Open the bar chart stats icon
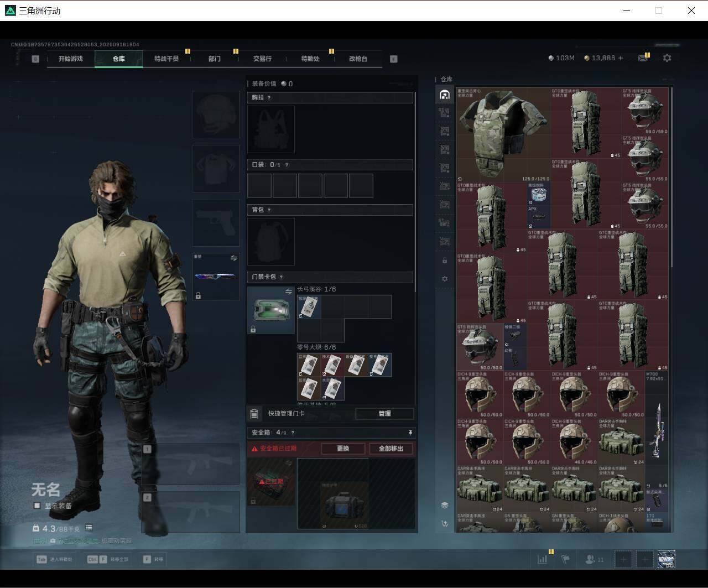Image resolution: width=708 pixels, height=588 pixels. (x=543, y=559)
